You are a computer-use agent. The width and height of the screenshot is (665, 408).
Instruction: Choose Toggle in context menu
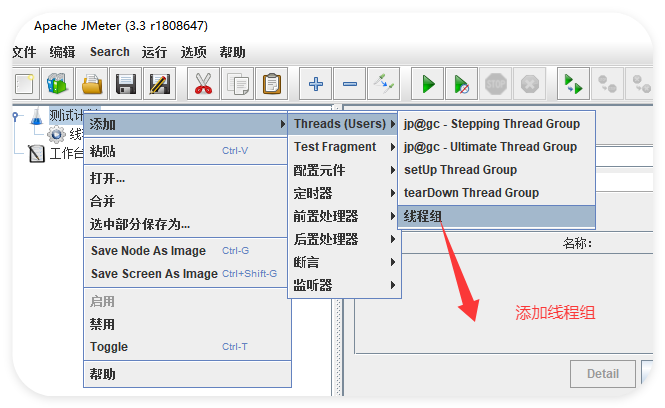coord(187,347)
